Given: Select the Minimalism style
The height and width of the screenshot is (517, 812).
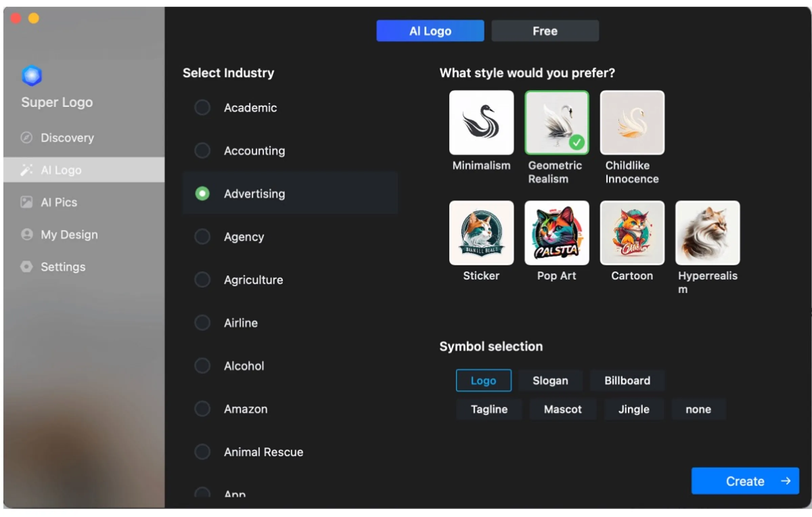Looking at the screenshot, I should tap(481, 122).
